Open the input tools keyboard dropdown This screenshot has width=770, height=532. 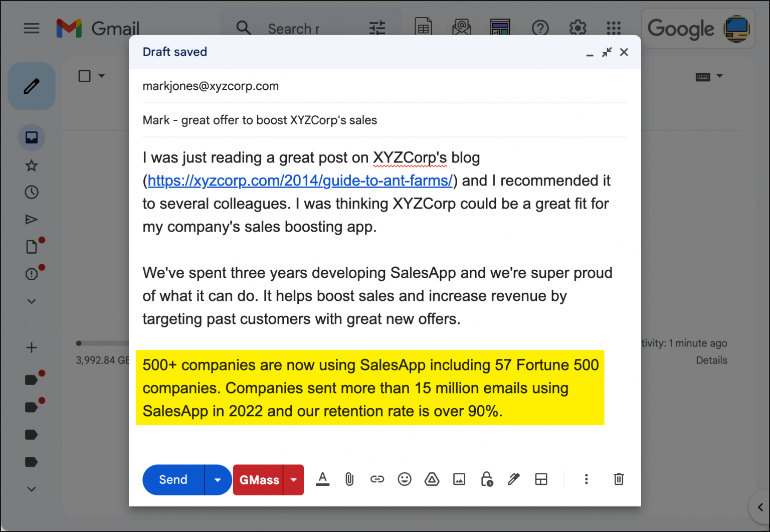tap(719, 76)
